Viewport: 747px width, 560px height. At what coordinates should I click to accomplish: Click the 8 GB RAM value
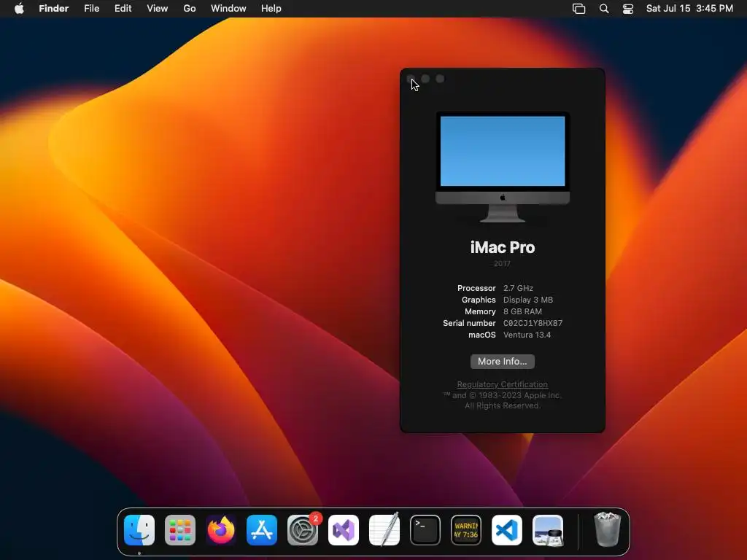(x=522, y=311)
